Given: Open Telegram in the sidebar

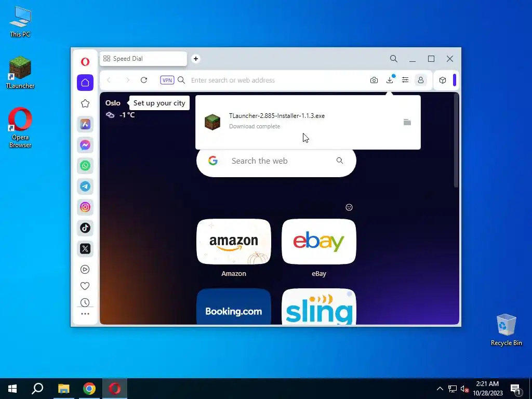Looking at the screenshot, I should (85, 187).
